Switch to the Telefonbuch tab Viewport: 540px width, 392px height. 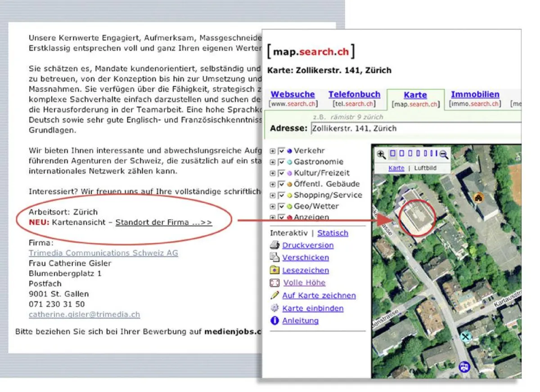(x=354, y=95)
